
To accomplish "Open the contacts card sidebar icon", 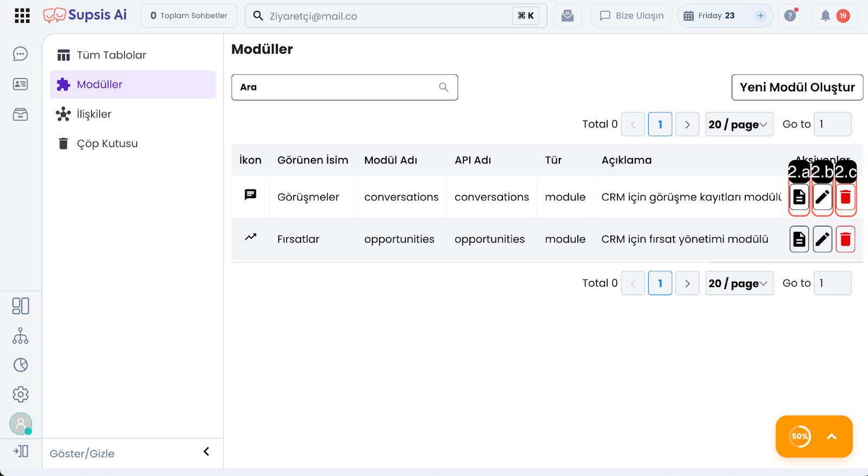I will coord(21,84).
